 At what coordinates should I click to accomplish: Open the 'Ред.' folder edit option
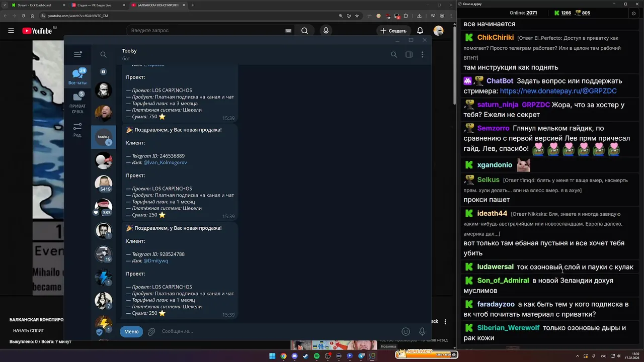click(x=77, y=129)
